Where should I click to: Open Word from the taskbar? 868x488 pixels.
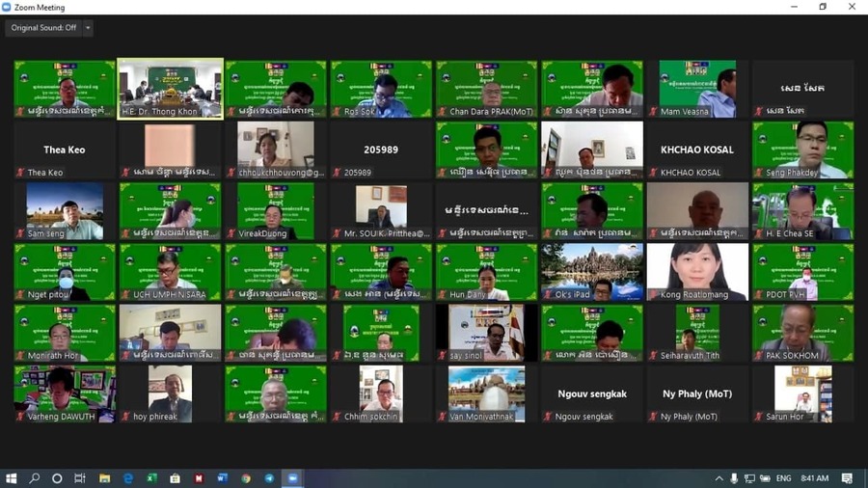pyautogui.click(x=222, y=478)
